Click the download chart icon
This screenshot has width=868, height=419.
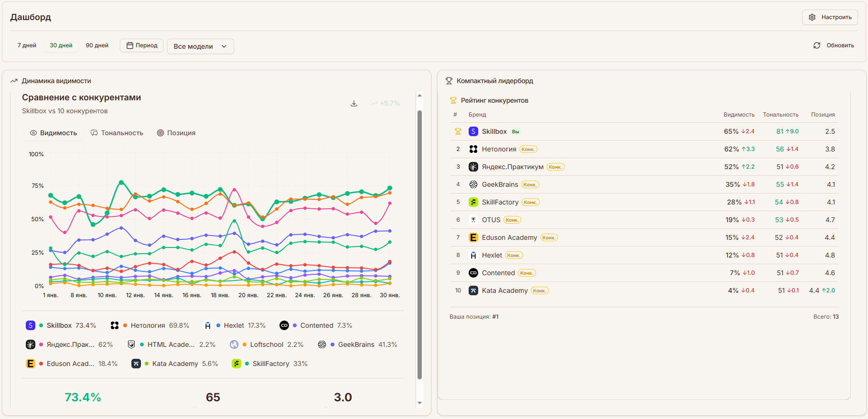[354, 104]
